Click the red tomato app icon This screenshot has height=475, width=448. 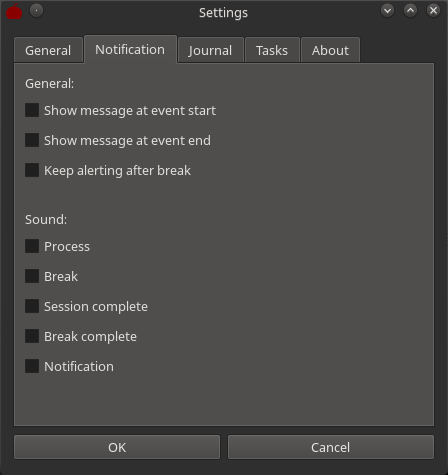click(x=14, y=12)
